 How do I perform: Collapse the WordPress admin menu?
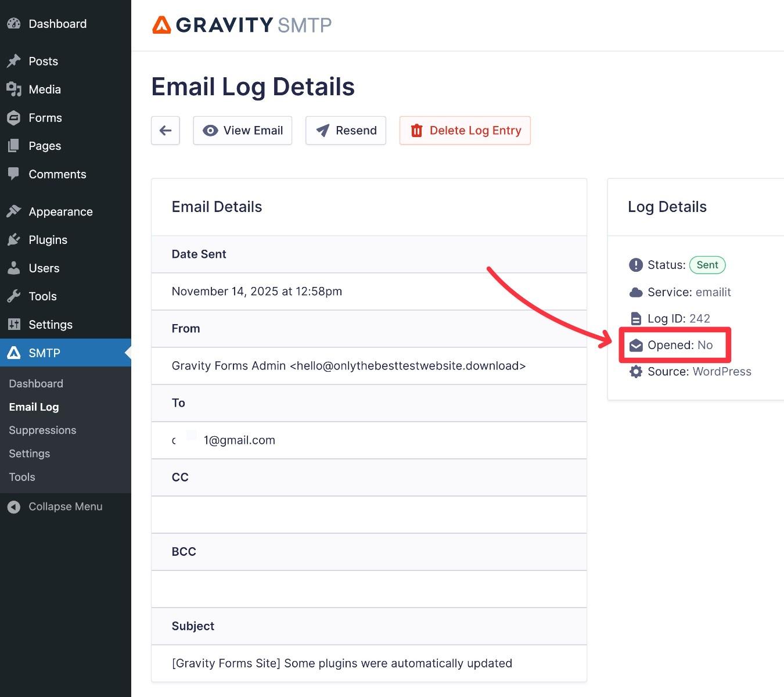pyautogui.click(x=55, y=506)
